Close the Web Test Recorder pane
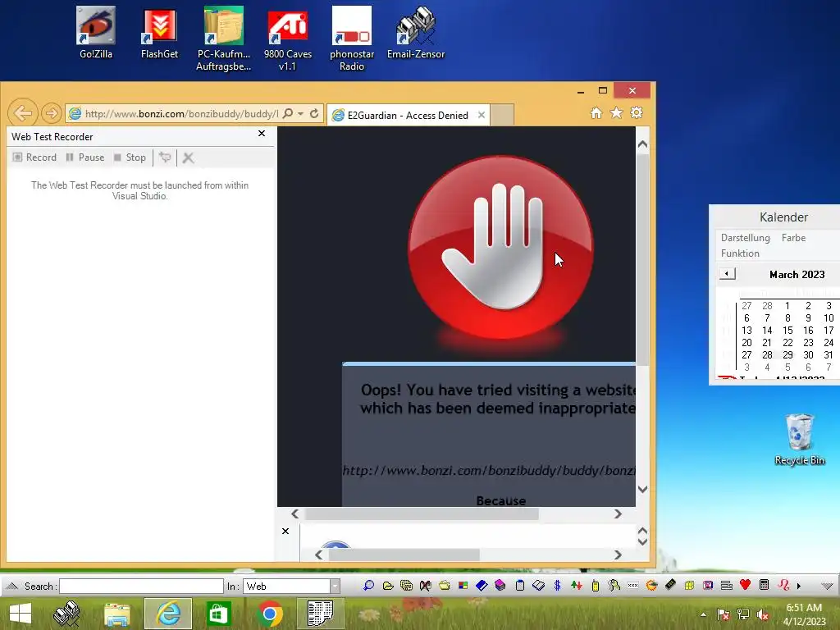 click(262, 134)
